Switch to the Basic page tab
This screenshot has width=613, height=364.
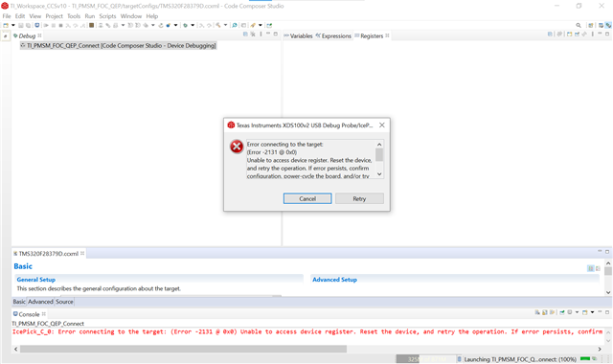[x=19, y=302]
